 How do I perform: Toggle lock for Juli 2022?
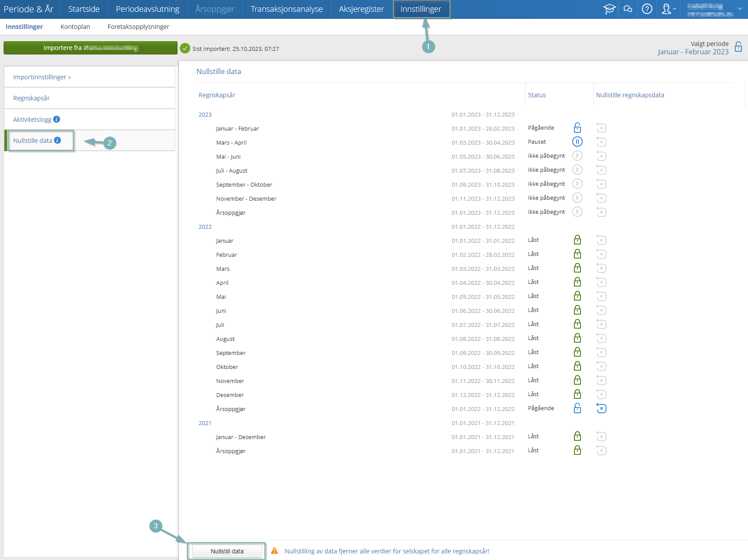tap(577, 324)
